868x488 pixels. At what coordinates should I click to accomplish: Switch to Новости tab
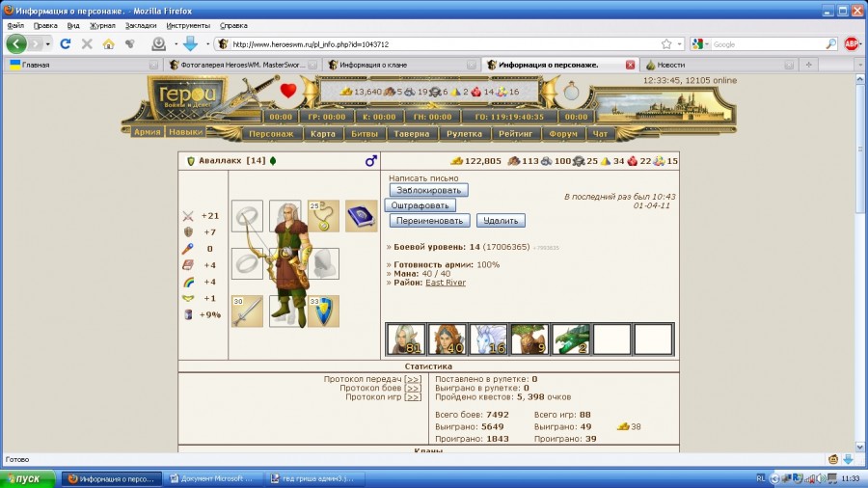click(x=719, y=65)
